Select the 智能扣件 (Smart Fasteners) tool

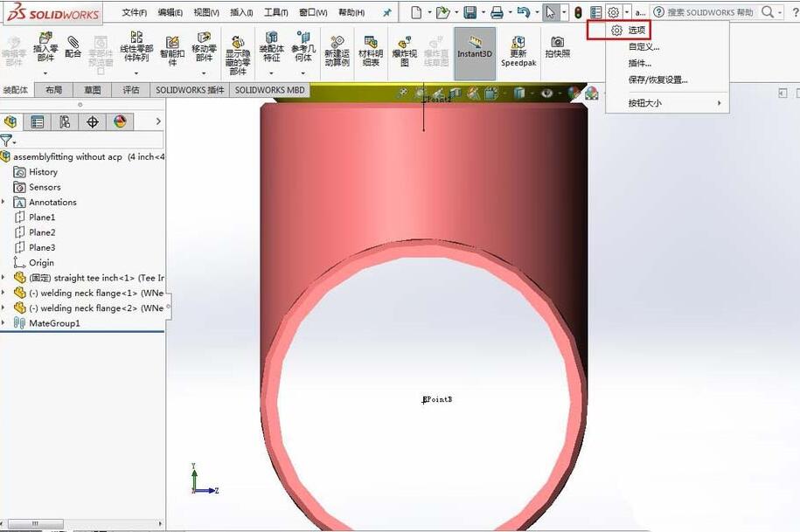point(170,50)
